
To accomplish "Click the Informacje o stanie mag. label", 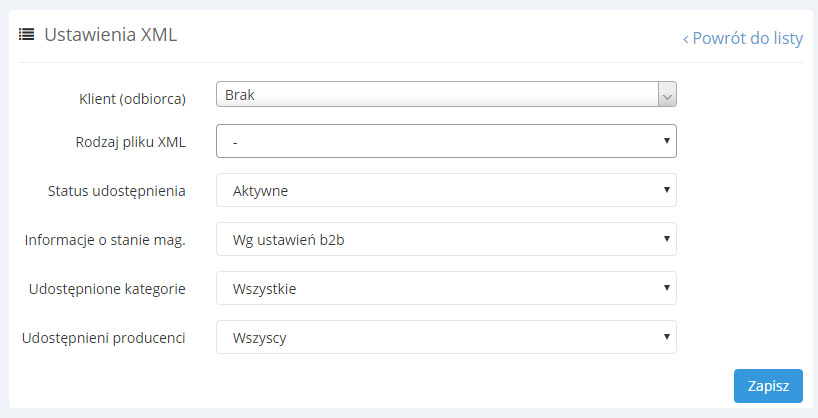I will point(105,240).
